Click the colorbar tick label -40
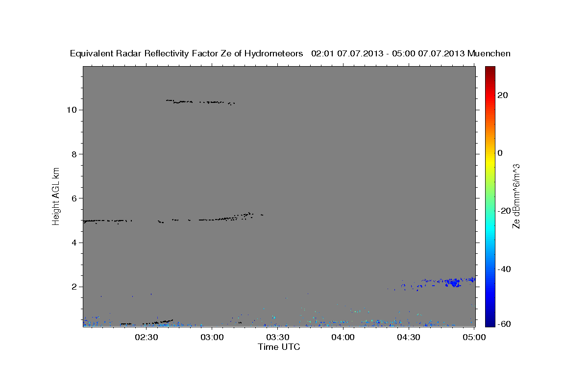 click(504, 269)
